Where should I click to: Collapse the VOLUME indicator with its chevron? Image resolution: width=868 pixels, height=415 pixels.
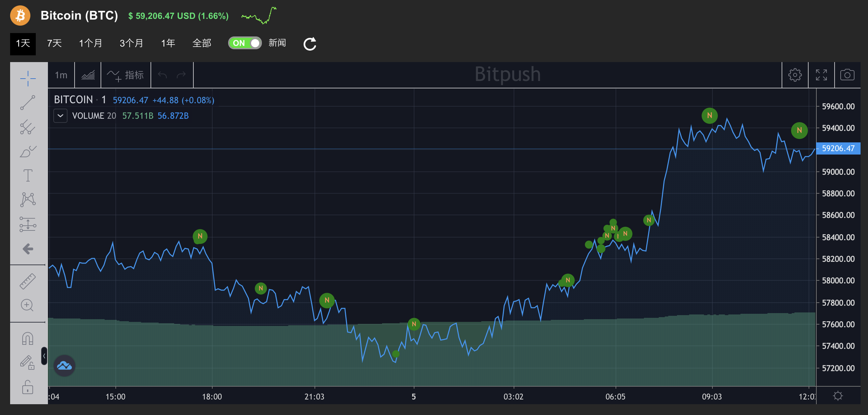click(x=60, y=116)
